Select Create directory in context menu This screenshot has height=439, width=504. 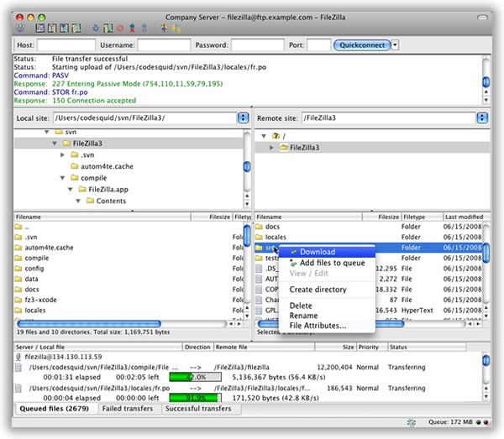(x=328, y=290)
